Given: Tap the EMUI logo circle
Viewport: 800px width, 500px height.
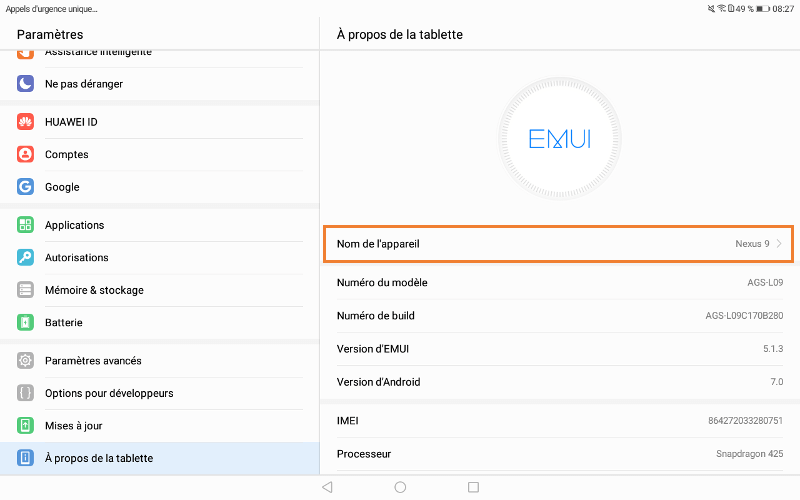Looking at the screenshot, I should click(560, 139).
